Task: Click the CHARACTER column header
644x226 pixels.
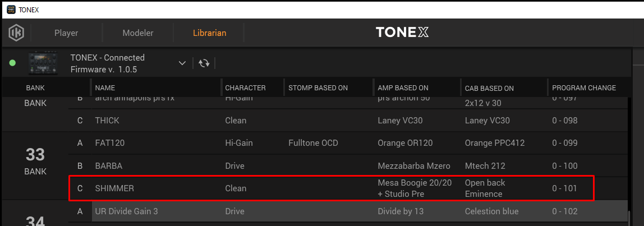Action: click(x=245, y=87)
